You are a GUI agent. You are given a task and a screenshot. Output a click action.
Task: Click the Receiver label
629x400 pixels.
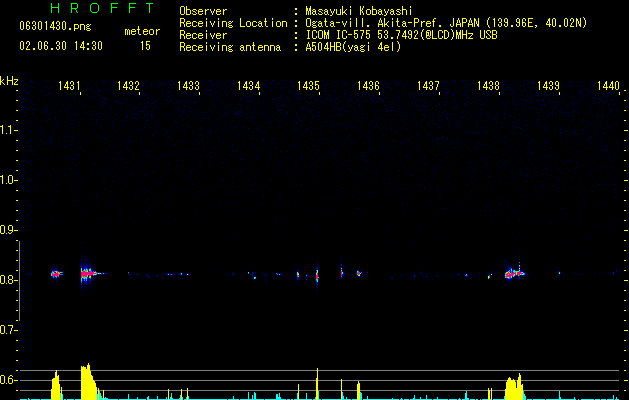coord(203,35)
